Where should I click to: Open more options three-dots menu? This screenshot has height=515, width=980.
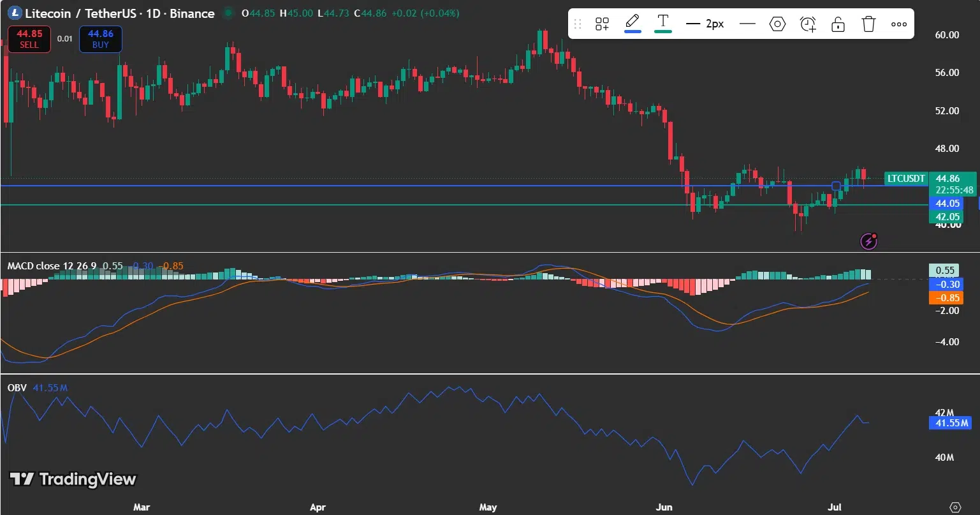coord(899,24)
